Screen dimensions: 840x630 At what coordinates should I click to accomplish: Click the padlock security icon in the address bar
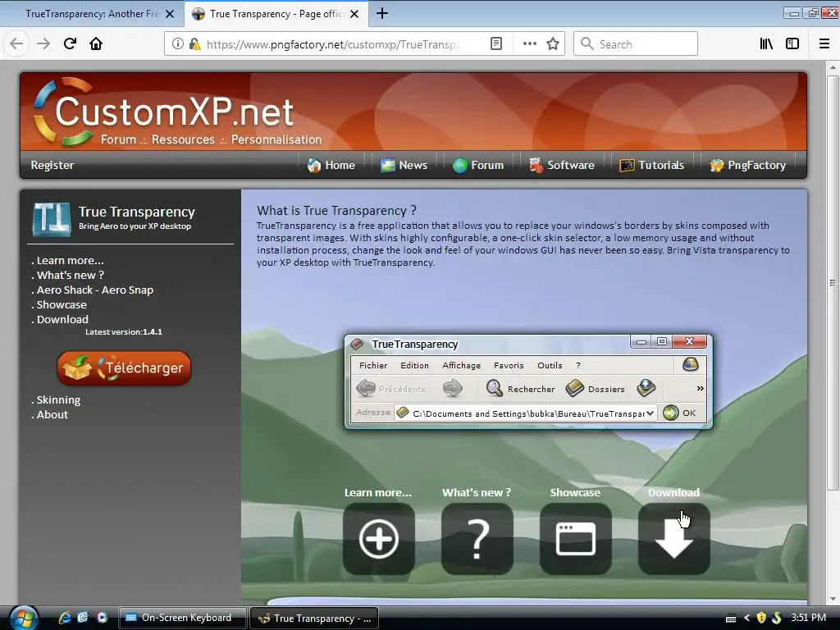pyautogui.click(x=194, y=44)
